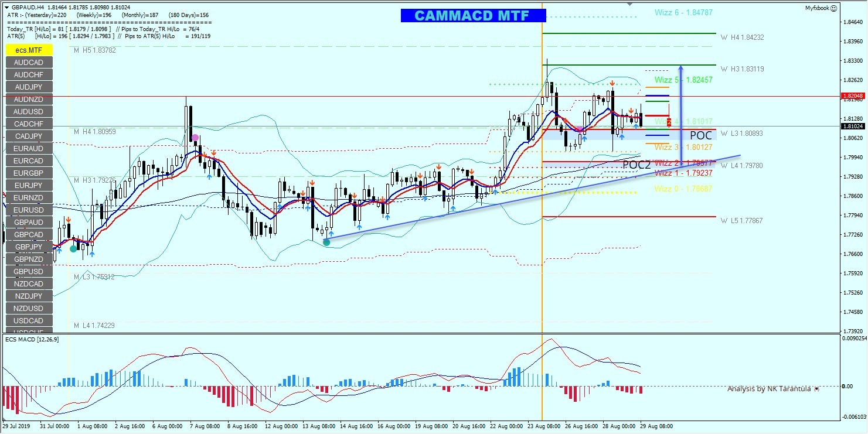Click the Myfxbook smiley label
The image size is (868, 434).
click(821, 8)
